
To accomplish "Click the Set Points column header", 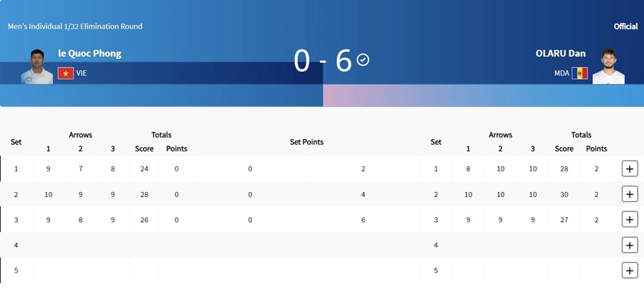I will 307,142.
